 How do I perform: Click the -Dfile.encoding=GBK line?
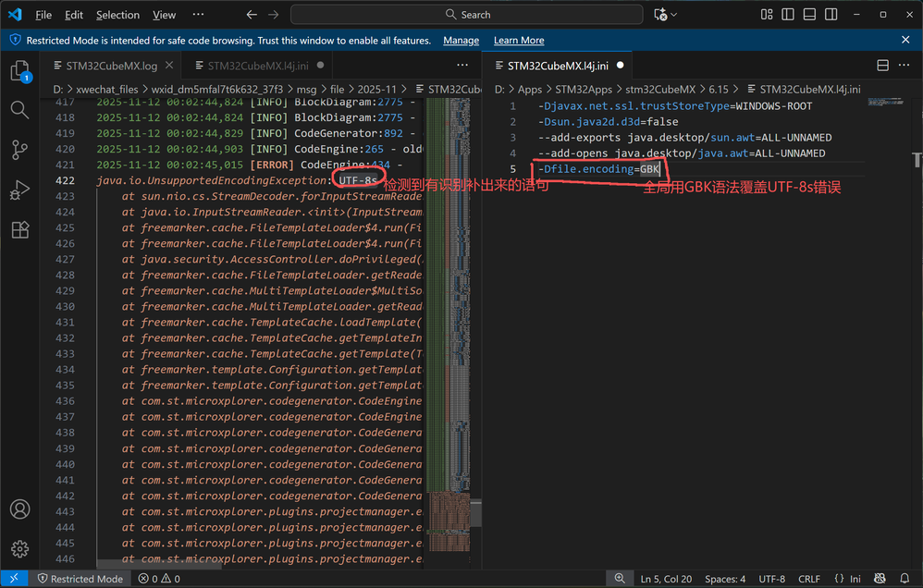(599, 169)
